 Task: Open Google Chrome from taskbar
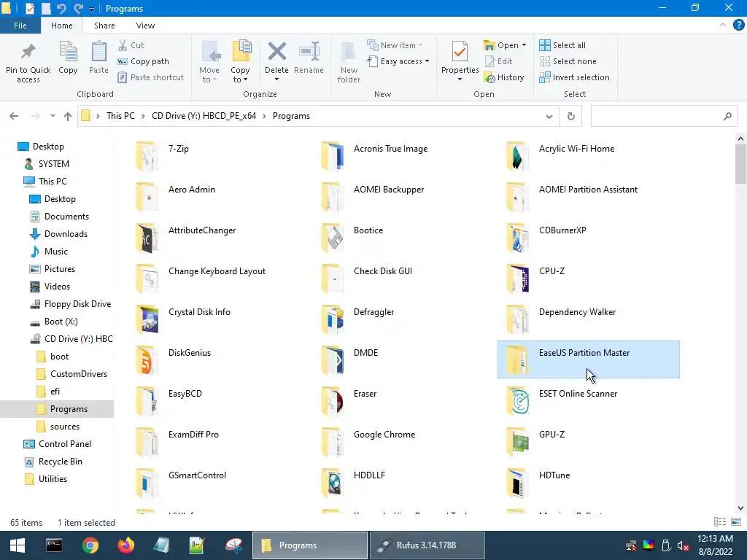(x=90, y=545)
